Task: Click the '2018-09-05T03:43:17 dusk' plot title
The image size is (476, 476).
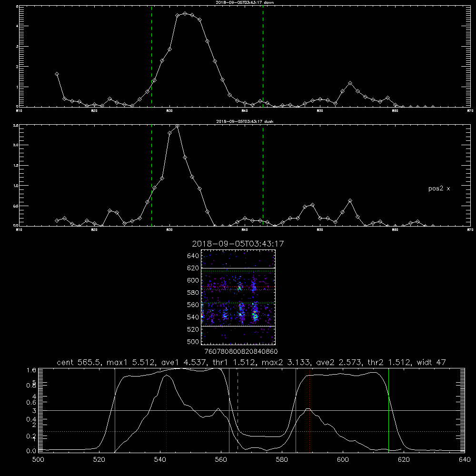Action: tap(245, 121)
